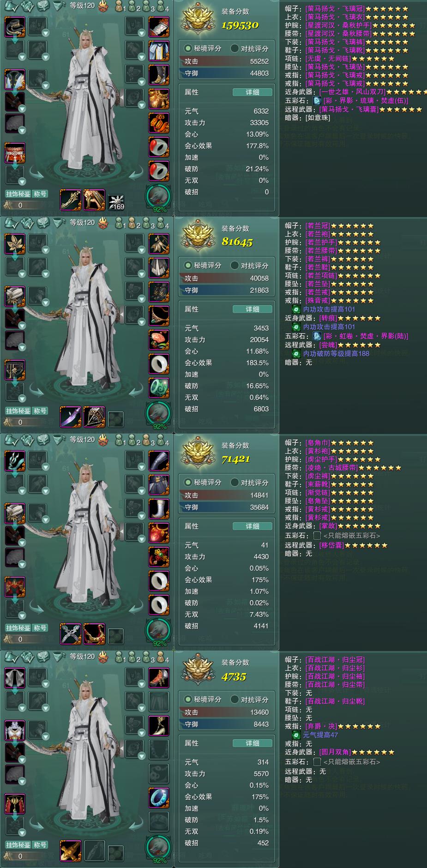Select 对抗评分 radio in the 159530 score panel
This screenshot has height=868, width=427.
coord(249,48)
